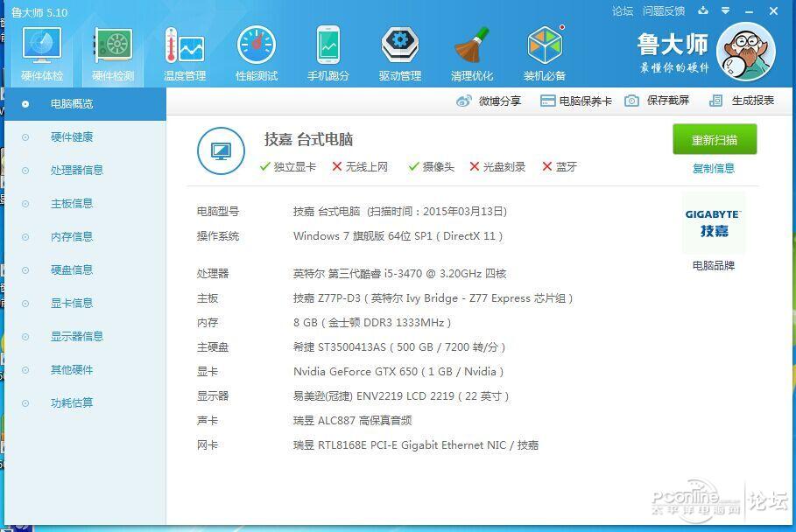Image resolution: width=796 pixels, height=532 pixels.
Task: Open the skin/update icon in title bar
Action: coord(703,10)
